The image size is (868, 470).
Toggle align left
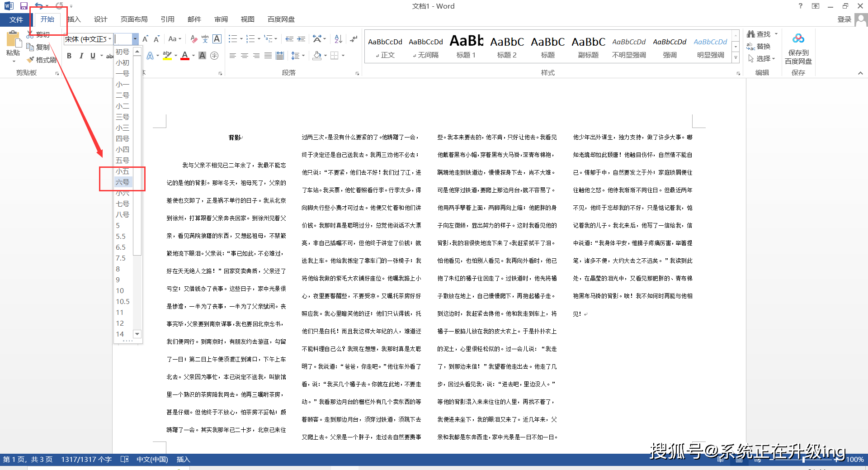tap(232, 56)
